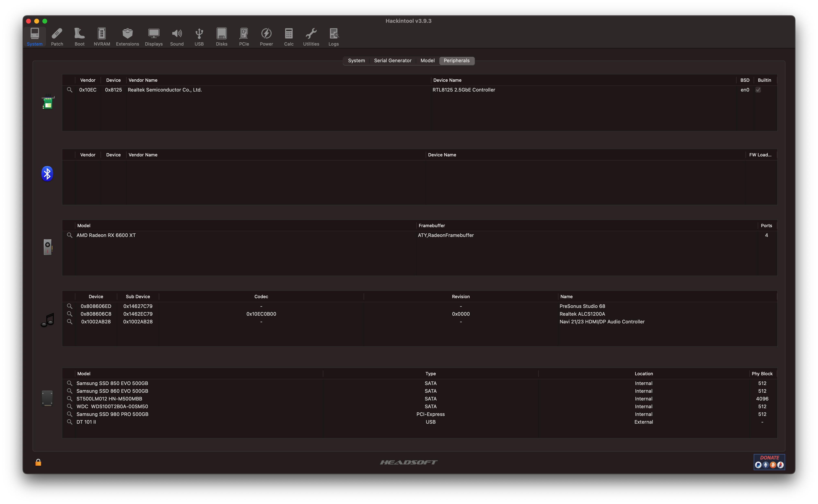Viewport: 818px width, 504px height.
Task: Select the Samsung SSD 980 PRO 500GB row
Action: pyautogui.click(x=112, y=414)
